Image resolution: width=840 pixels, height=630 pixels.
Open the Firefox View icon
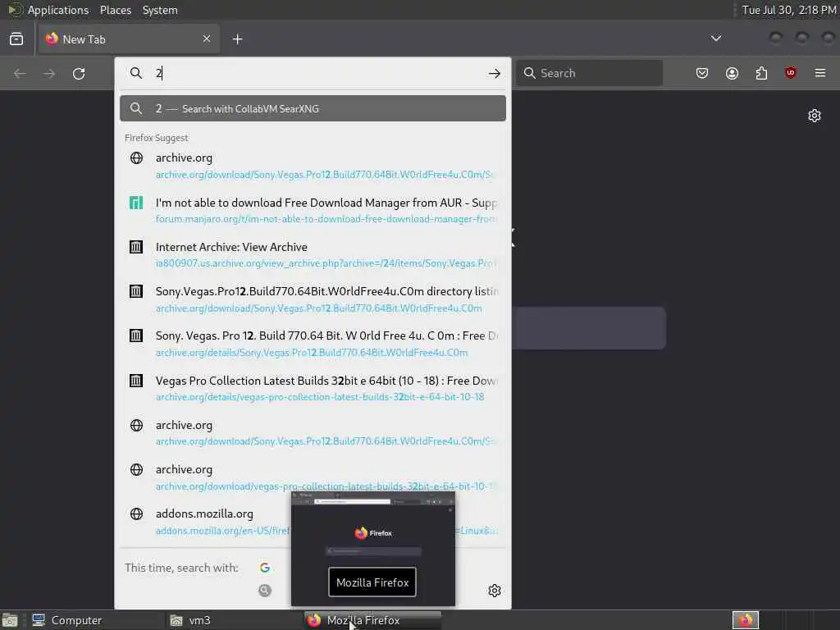click(16, 39)
